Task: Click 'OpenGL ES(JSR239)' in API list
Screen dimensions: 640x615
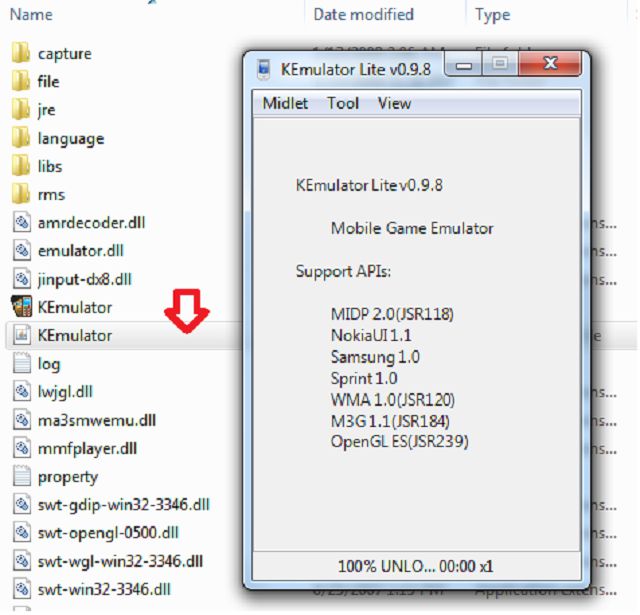Action: [400, 442]
